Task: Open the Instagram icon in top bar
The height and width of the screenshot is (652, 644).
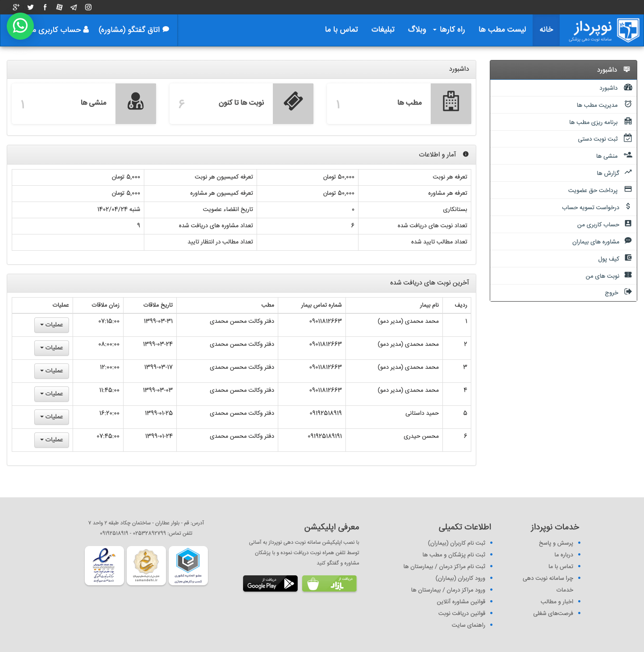Action: (88, 7)
